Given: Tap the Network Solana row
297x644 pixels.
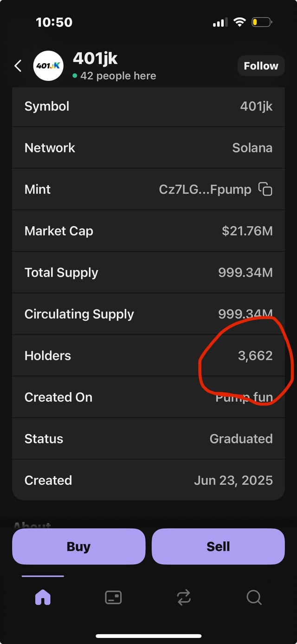Looking at the screenshot, I should (x=148, y=148).
